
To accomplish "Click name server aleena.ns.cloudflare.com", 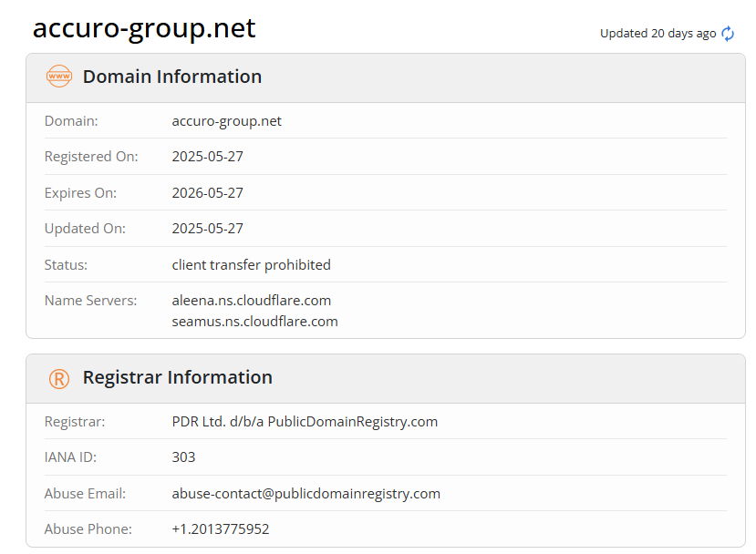I will click(251, 301).
